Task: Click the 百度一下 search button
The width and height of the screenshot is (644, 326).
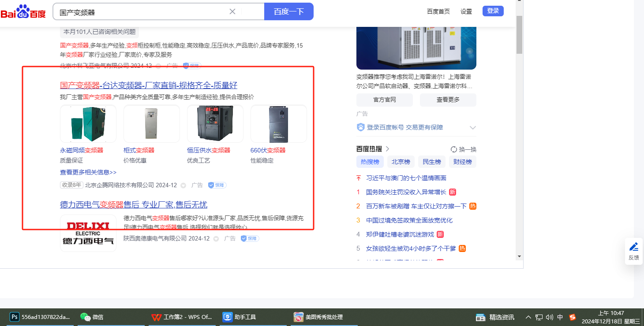Action: click(289, 11)
